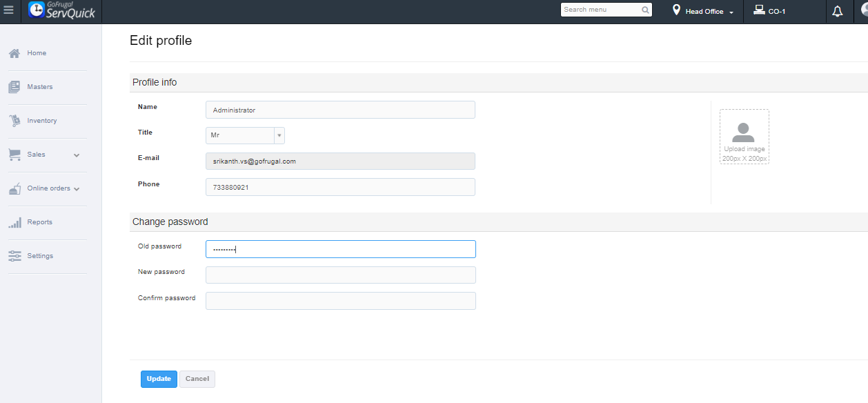The image size is (868, 403).
Task: Click the Update button
Action: click(x=159, y=379)
